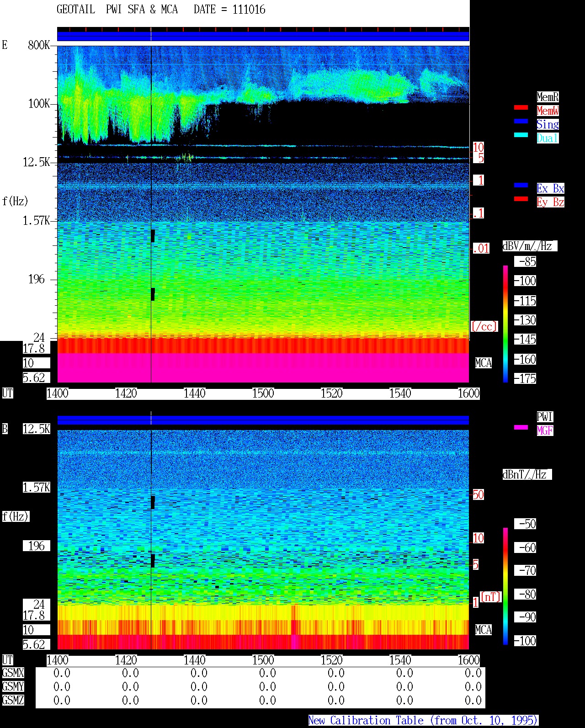Click the blue status bar above B panel
585x728 pixels.
[263, 420]
